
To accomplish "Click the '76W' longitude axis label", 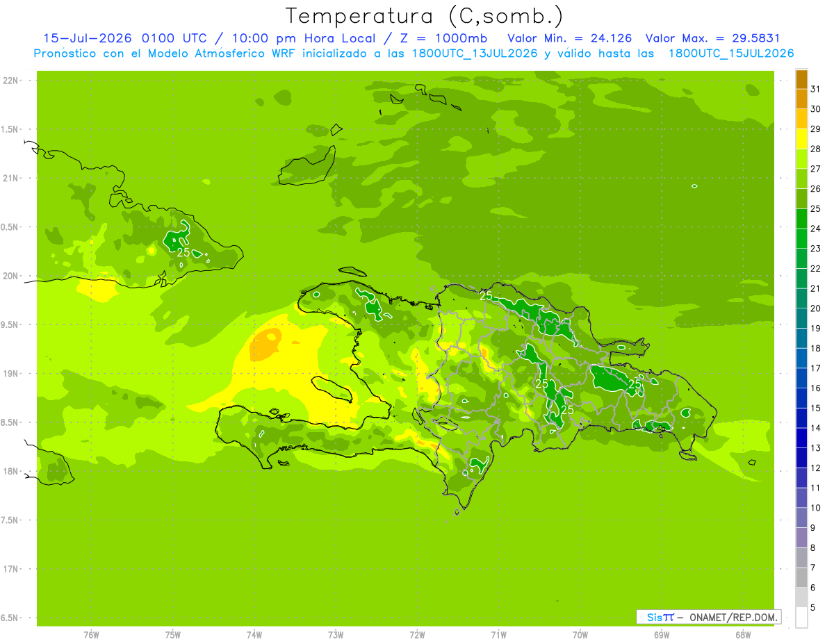I will click(x=91, y=635).
